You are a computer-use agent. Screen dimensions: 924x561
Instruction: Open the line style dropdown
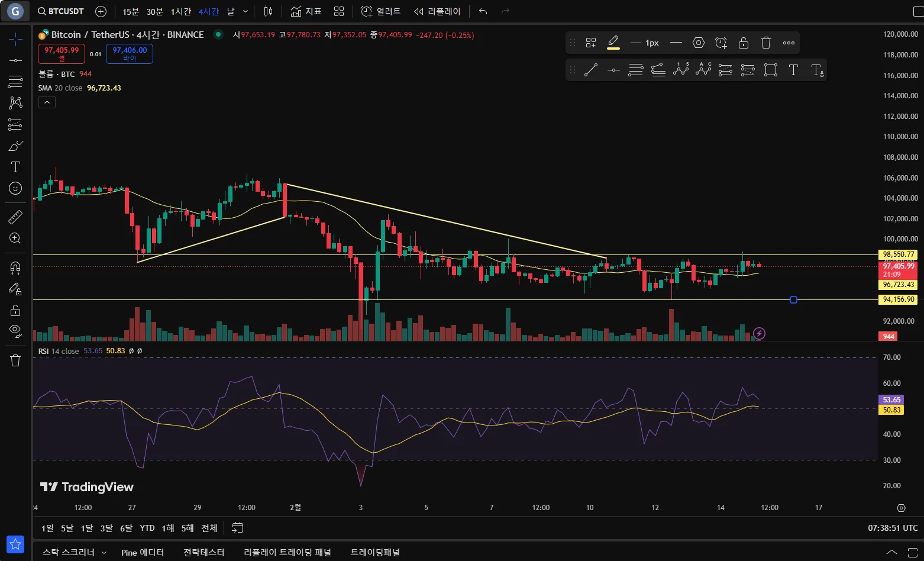676,43
